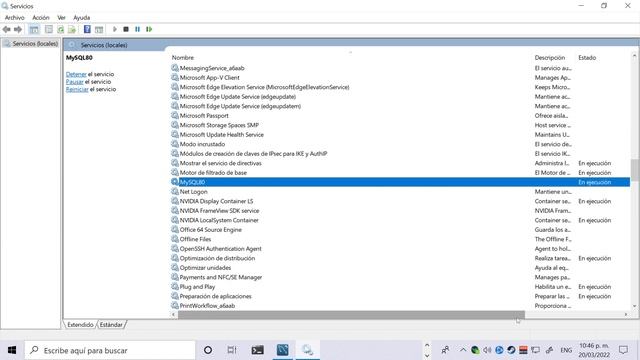Open the Help toolbar icon

tap(87, 29)
